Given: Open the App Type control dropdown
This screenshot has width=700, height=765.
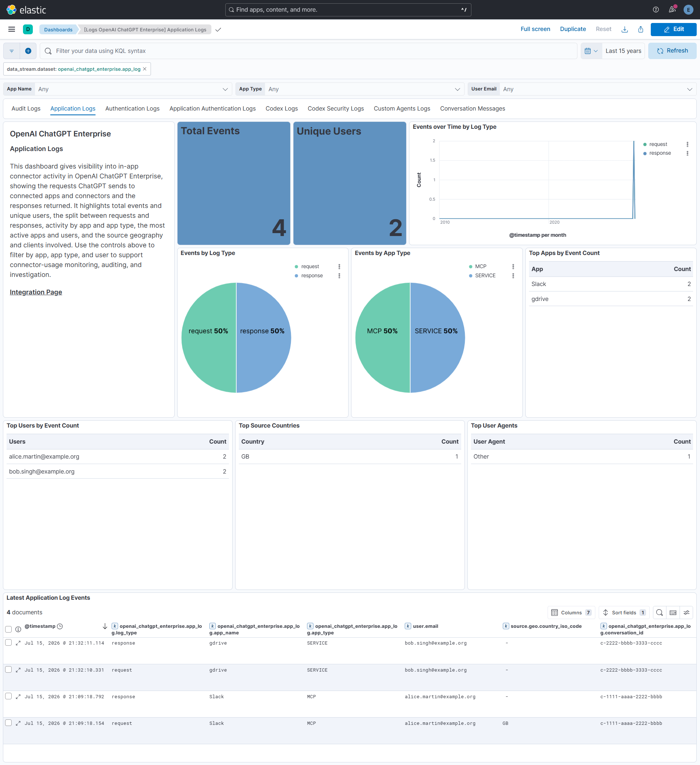Looking at the screenshot, I should [x=365, y=89].
